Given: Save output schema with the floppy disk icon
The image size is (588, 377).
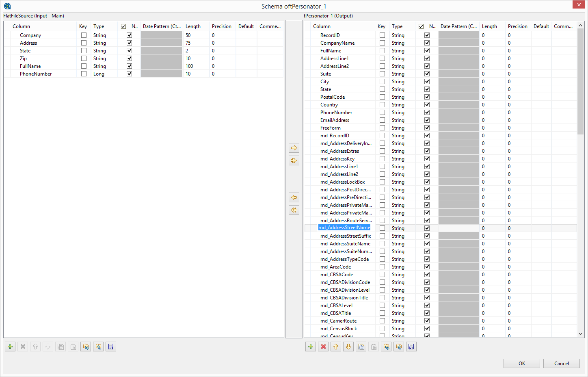Looking at the screenshot, I should [411, 347].
